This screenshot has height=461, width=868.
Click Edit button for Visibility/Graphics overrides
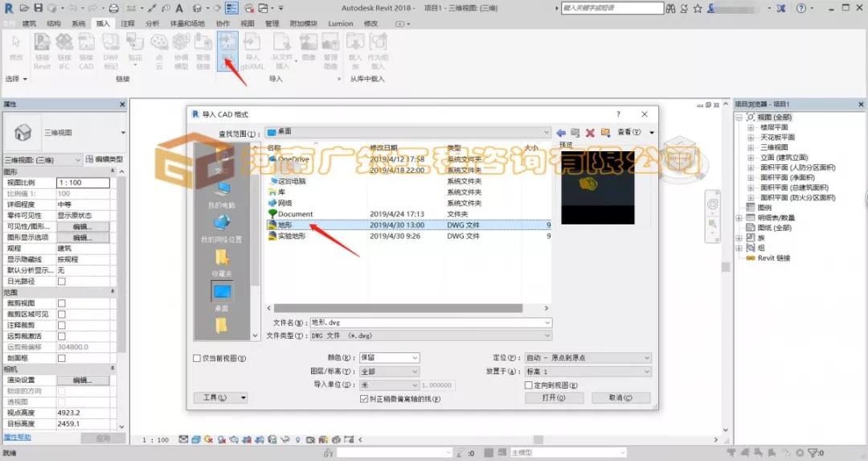[83, 227]
